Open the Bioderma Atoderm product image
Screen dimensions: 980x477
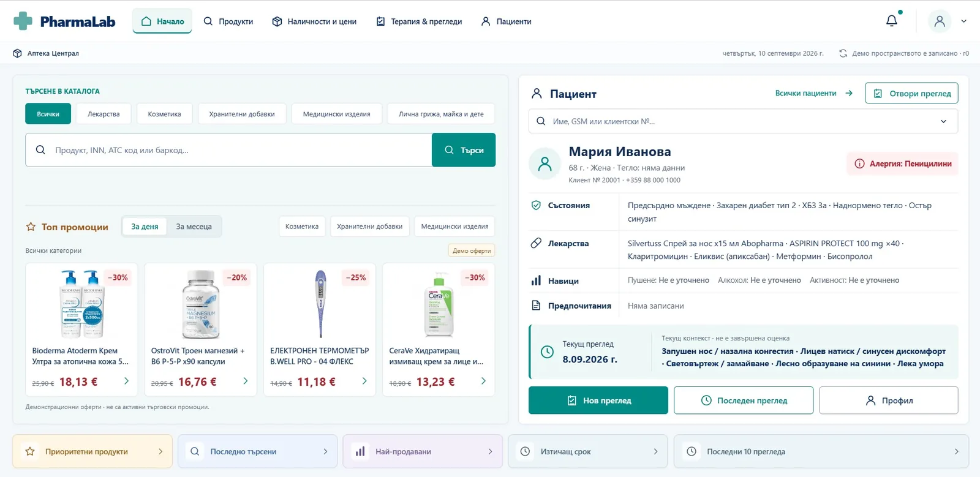[82, 304]
